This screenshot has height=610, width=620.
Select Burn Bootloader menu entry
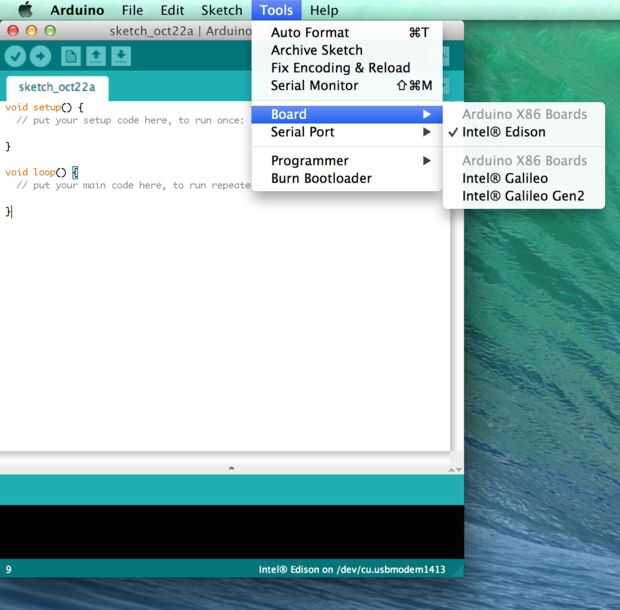coord(347,178)
